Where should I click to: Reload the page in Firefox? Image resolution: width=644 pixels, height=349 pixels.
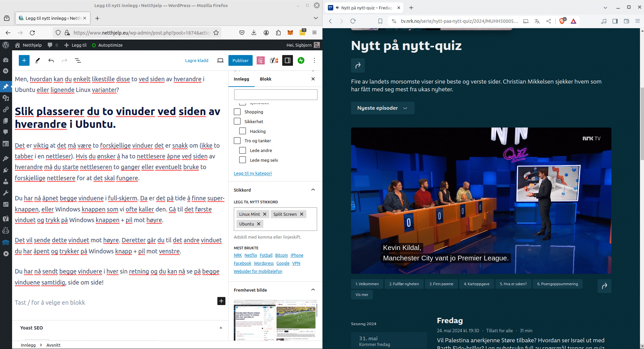pyautogui.click(x=32, y=33)
